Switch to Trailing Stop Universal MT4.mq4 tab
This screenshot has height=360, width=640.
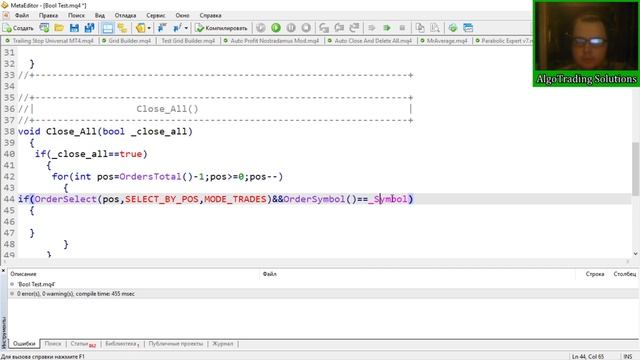pos(50,41)
